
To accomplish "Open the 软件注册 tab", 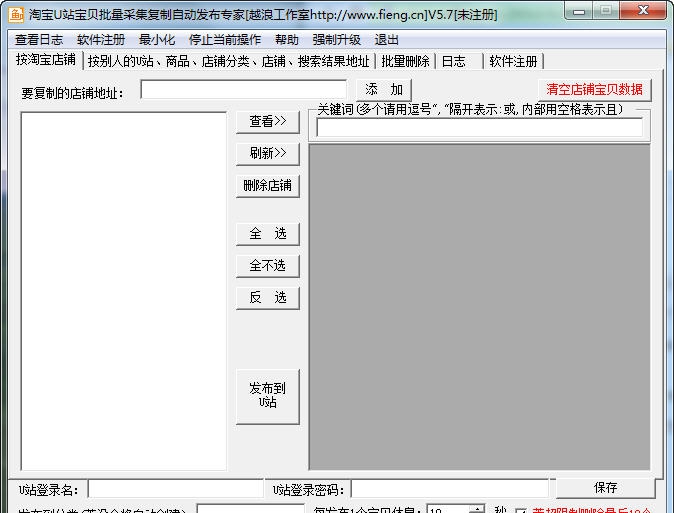I will [514, 61].
